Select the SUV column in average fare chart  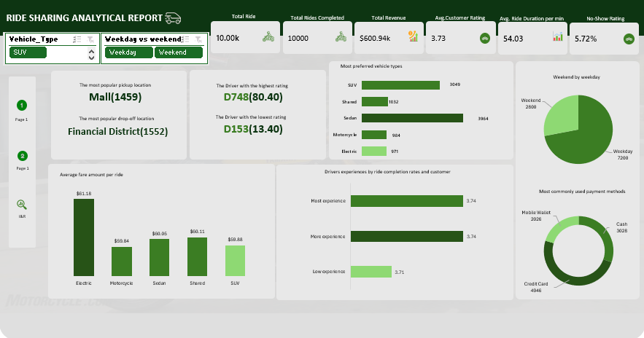click(x=235, y=261)
